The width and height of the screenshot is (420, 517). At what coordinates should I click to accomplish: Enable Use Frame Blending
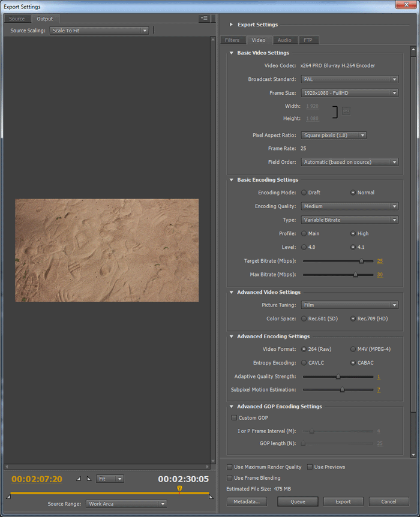tap(229, 478)
